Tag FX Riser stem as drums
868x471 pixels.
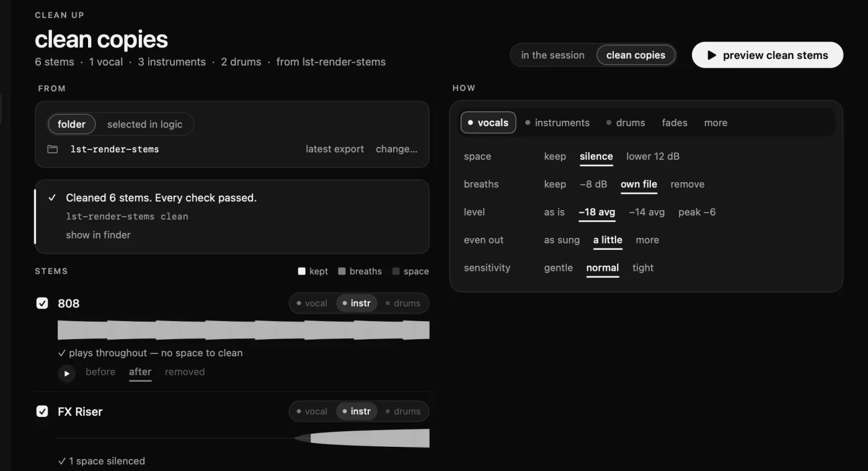[402, 411]
